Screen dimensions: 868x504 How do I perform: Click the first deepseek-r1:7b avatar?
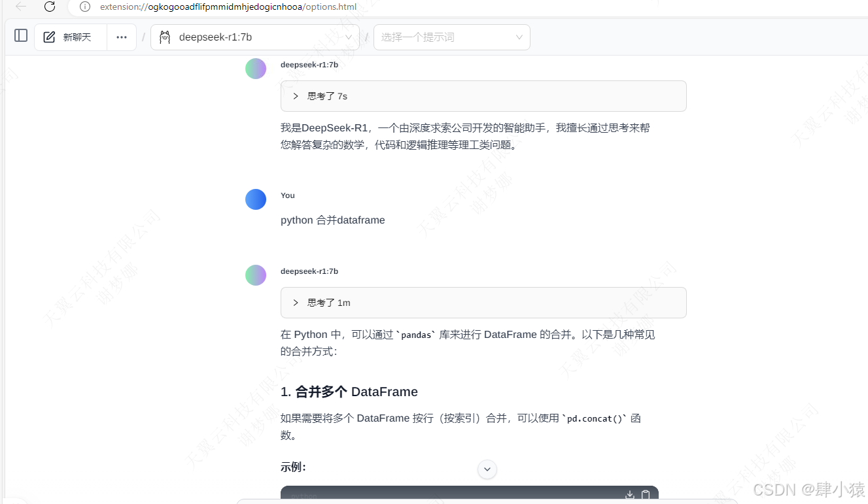pos(256,69)
